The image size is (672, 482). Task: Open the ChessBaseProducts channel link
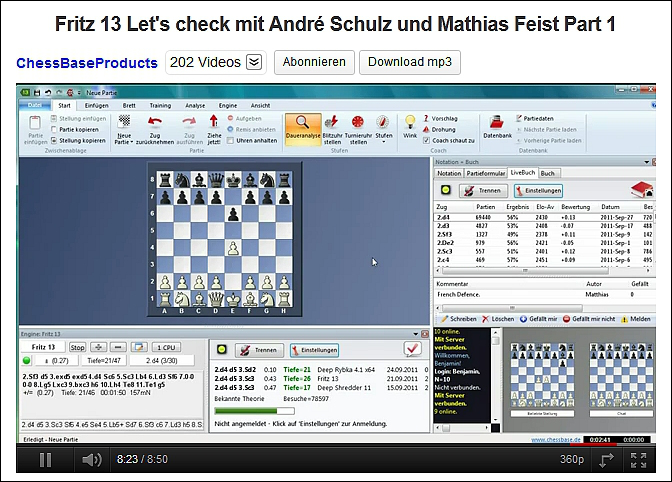click(87, 63)
